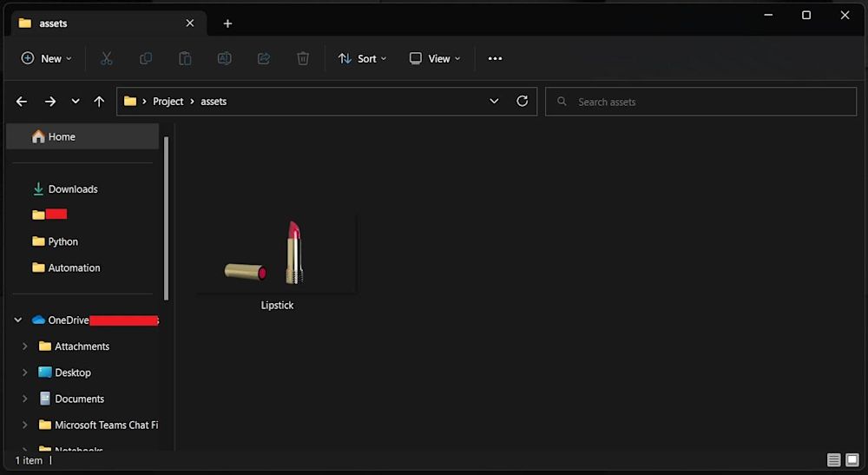The height and width of the screenshot is (475, 868).
Task: Click the Paste clipboard icon
Action: 185,58
